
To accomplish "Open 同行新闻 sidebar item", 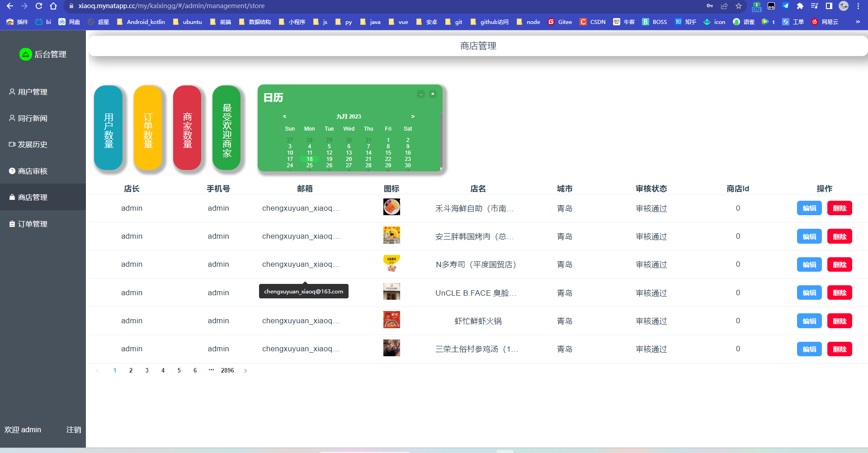I will point(28,118).
